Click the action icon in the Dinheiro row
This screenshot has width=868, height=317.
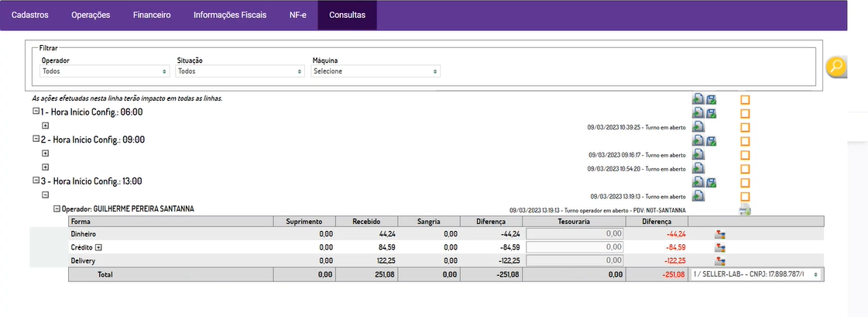(x=719, y=233)
